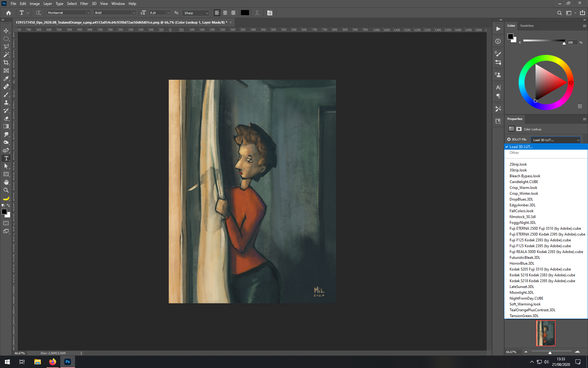Image resolution: width=588 pixels, height=368 pixels.
Task: Select the Crop tool
Action: (x=6, y=63)
